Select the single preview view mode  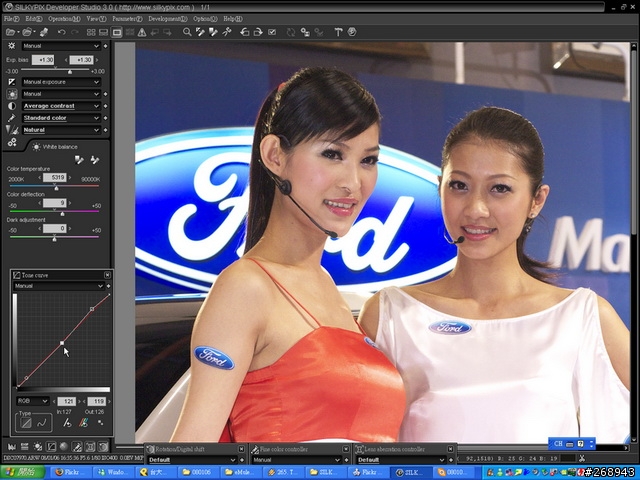(117, 32)
